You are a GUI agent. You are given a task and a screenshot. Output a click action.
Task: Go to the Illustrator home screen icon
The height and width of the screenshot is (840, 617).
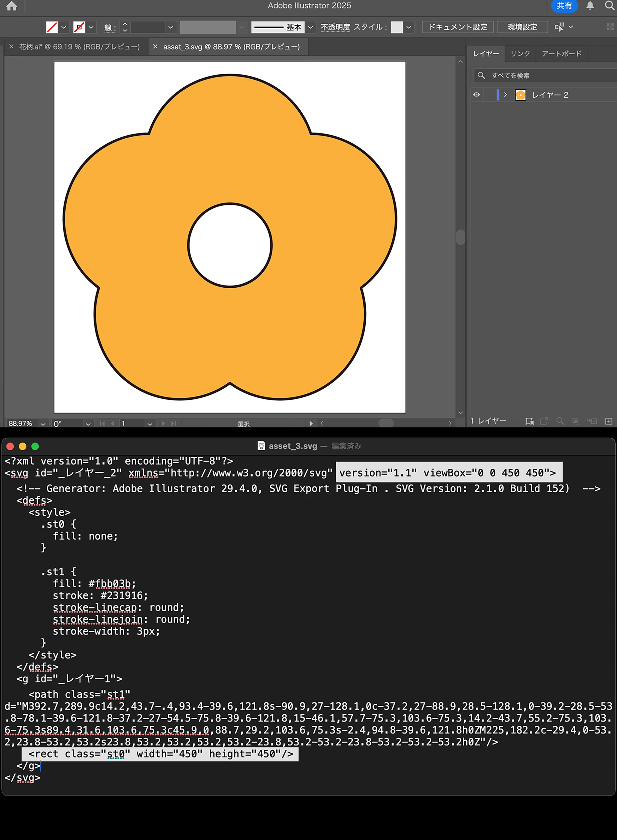coord(12,6)
